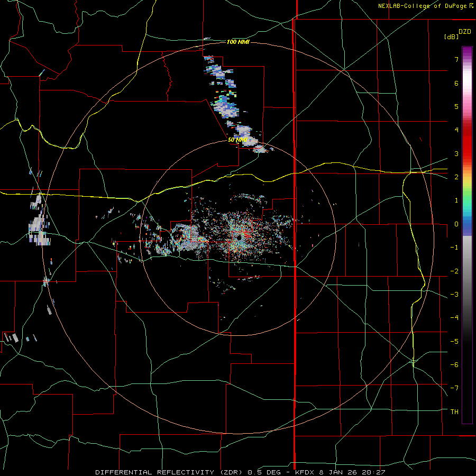Click the 7 value on the color scale

456,59
